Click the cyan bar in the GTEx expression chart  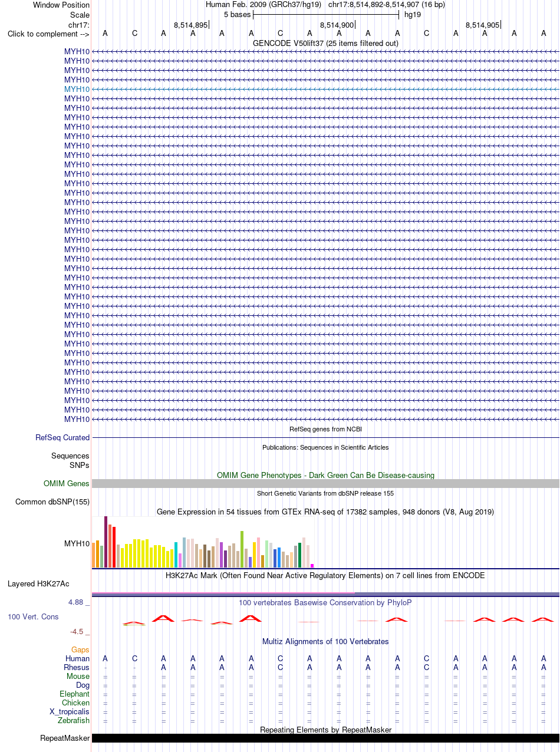tap(176, 555)
